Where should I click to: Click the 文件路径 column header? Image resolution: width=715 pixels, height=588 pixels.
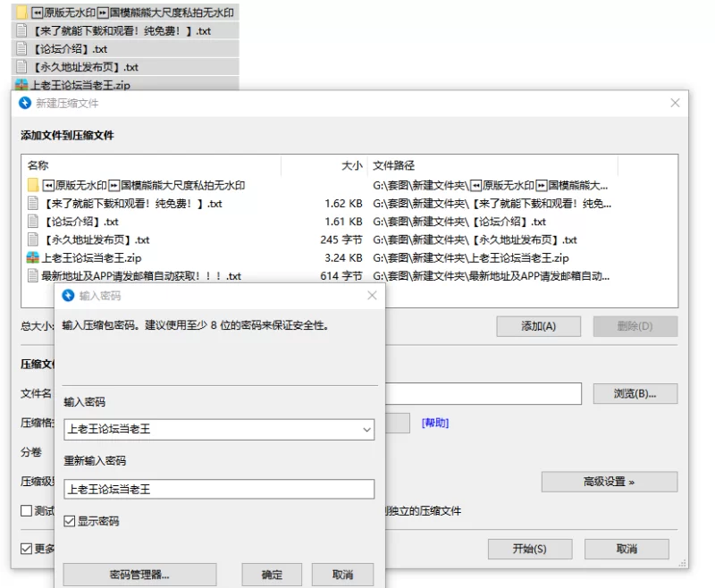[393, 165]
